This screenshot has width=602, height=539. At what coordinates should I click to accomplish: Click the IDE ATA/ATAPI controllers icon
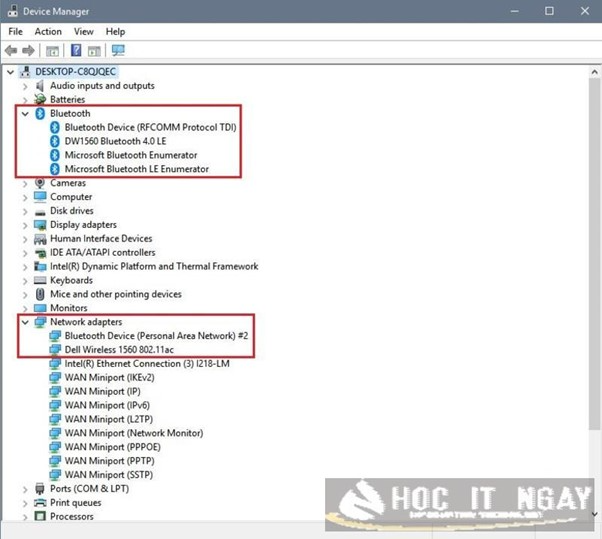click(40, 253)
